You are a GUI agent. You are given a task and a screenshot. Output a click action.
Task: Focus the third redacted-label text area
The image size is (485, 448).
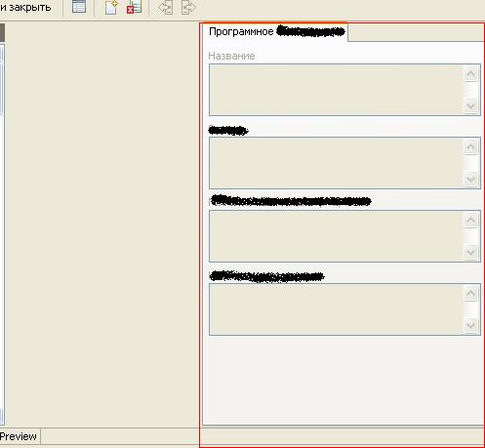336,236
